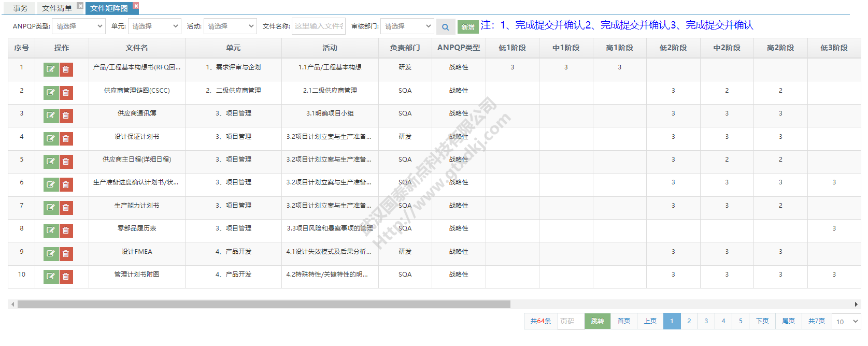Image resolution: width=868 pixels, height=346 pixels.
Task: Delete the 零部品履历表 row
Action: (x=66, y=230)
